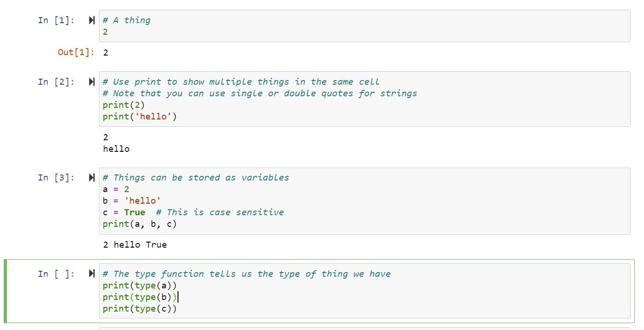Click run icon beside In [2] cell
This screenshot has width=644, height=330.
(92, 82)
